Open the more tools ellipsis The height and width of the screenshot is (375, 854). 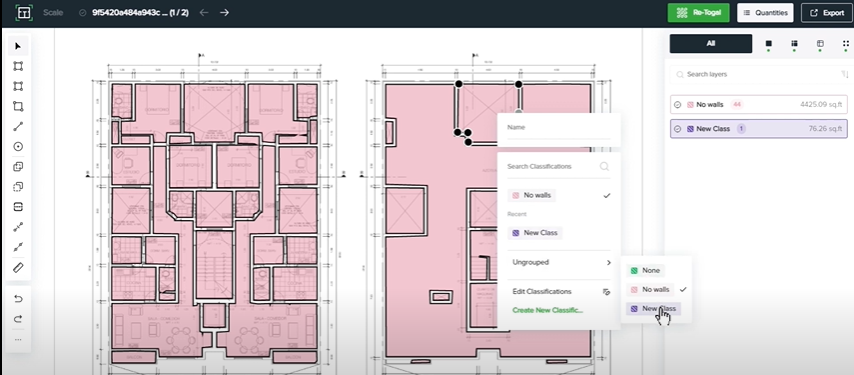click(18, 340)
